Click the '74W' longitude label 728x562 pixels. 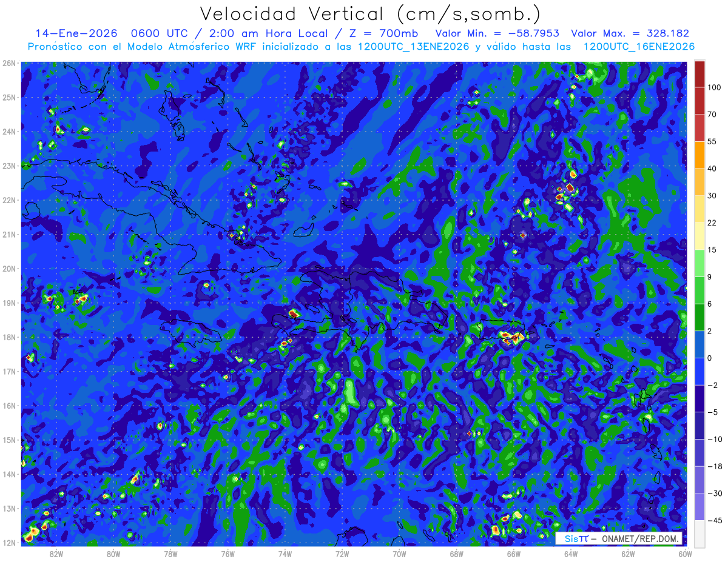click(x=285, y=554)
